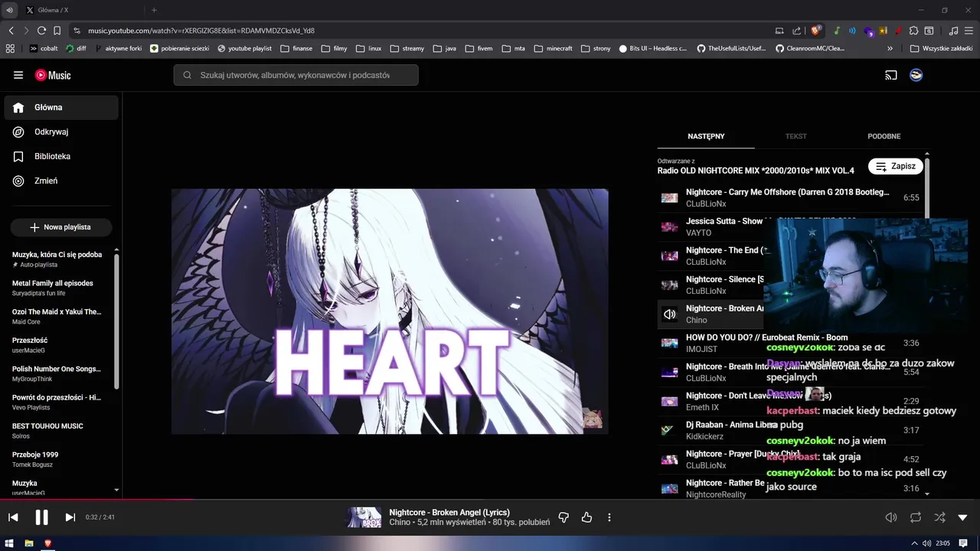Screen dimensions: 980x551
Task: Collapse the player page with the down arrow
Action: 963,518
